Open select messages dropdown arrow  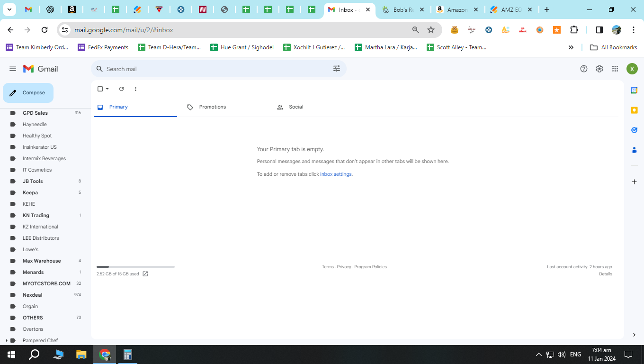107,89
